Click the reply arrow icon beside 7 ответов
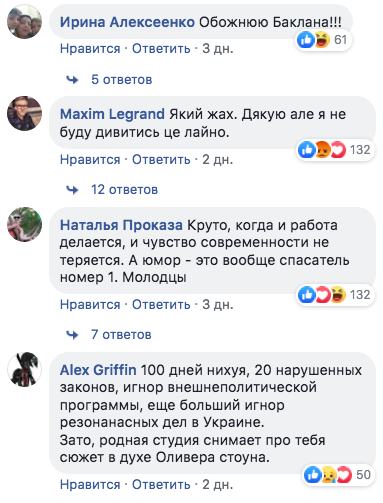This screenshot has height=503, width=383. tap(72, 335)
